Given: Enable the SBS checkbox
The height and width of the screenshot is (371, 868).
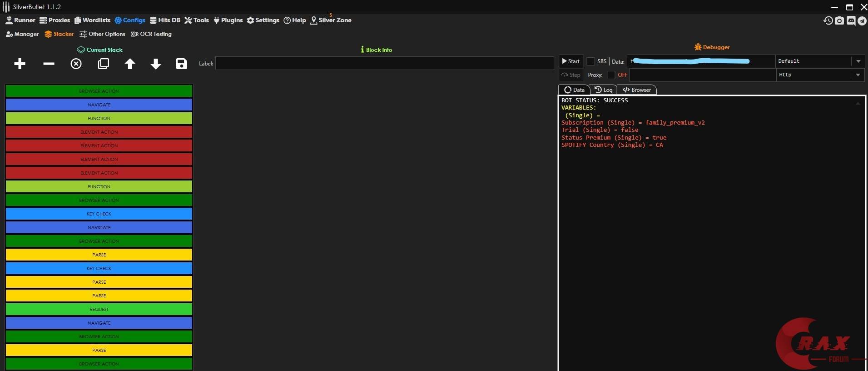Looking at the screenshot, I should tap(591, 61).
